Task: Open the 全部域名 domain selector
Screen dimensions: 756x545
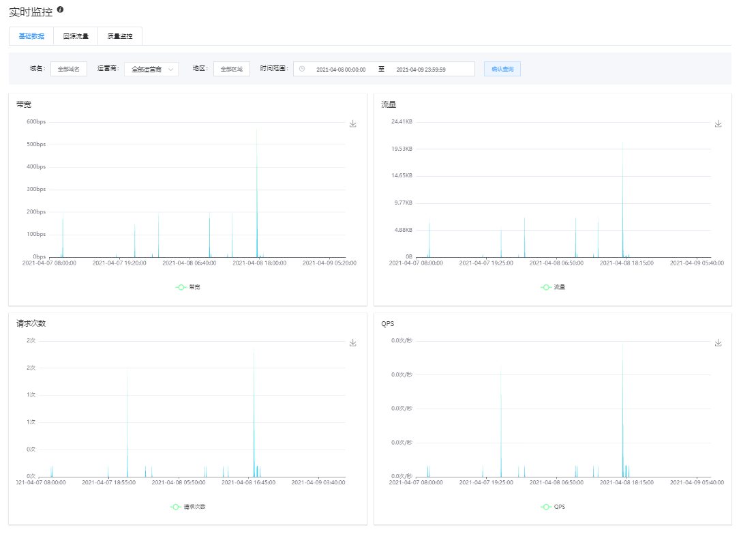Action: pos(68,69)
